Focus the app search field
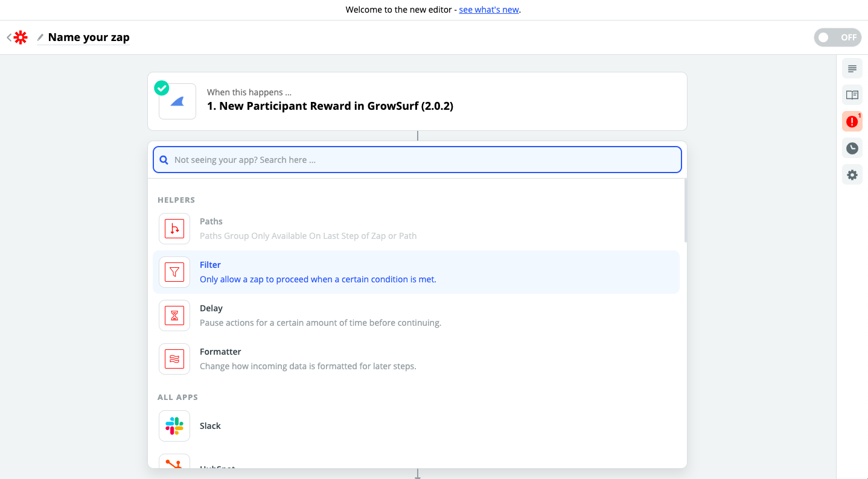 point(417,160)
